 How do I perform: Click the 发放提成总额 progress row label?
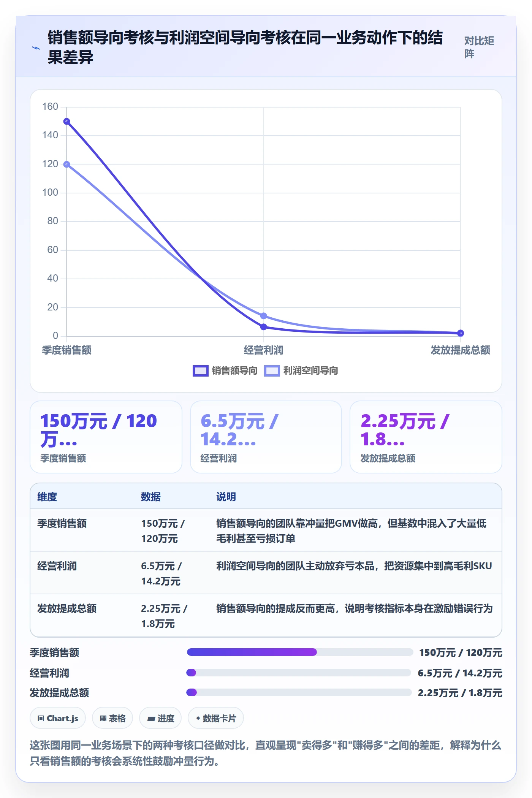click(59, 693)
